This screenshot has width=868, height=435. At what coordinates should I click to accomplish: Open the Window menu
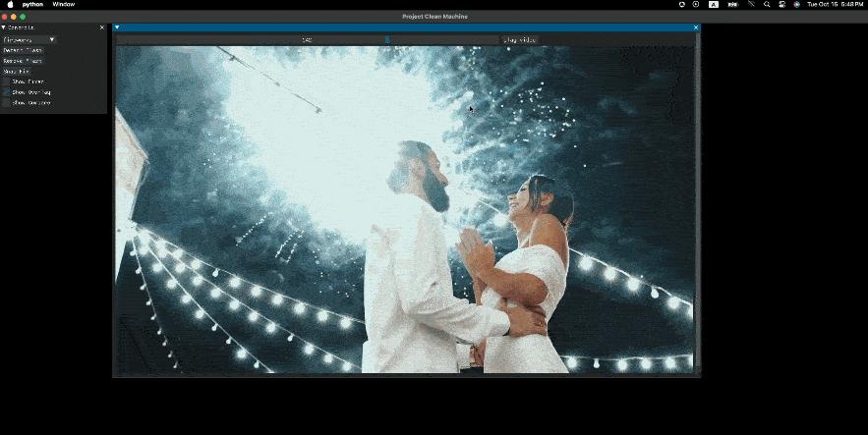click(64, 5)
